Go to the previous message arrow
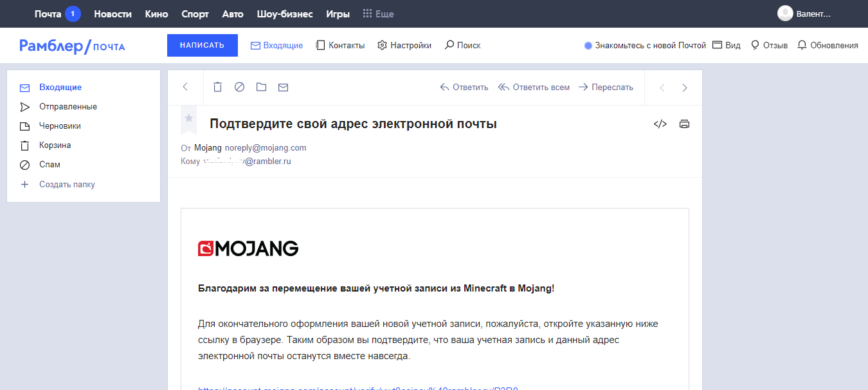 pos(662,88)
